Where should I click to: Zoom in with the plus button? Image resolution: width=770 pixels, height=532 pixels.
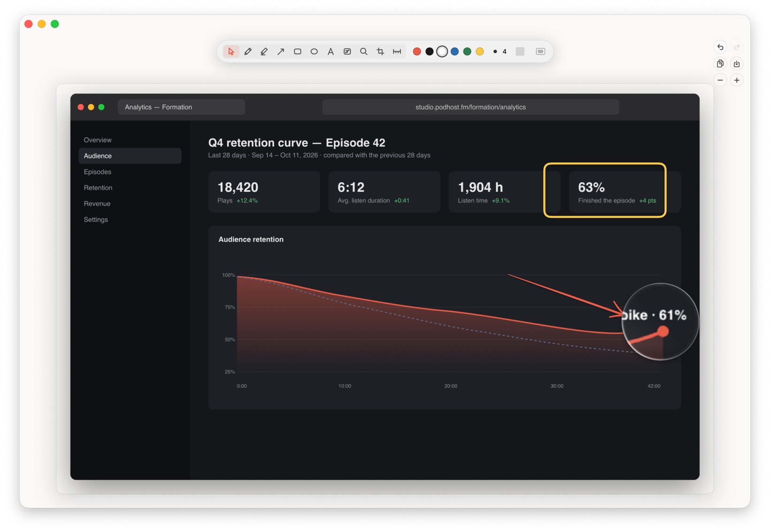(x=737, y=80)
